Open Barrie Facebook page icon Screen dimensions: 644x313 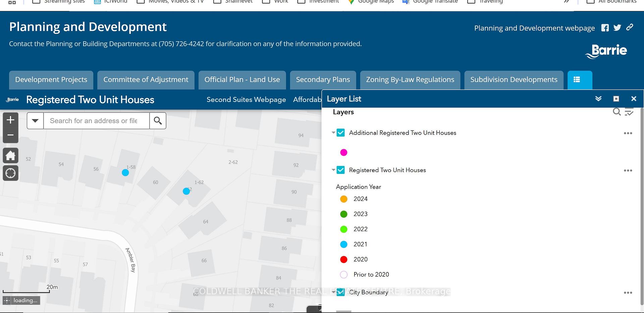click(x=605, y=28)
